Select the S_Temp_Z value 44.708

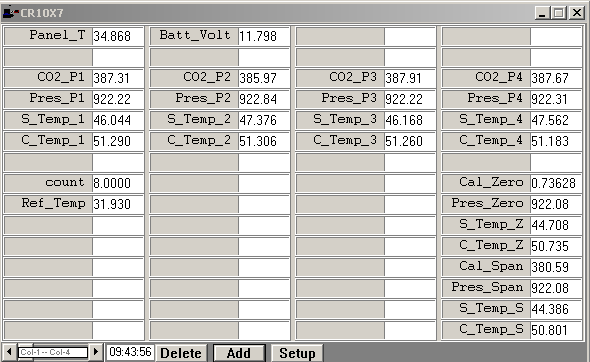[556, 225]
